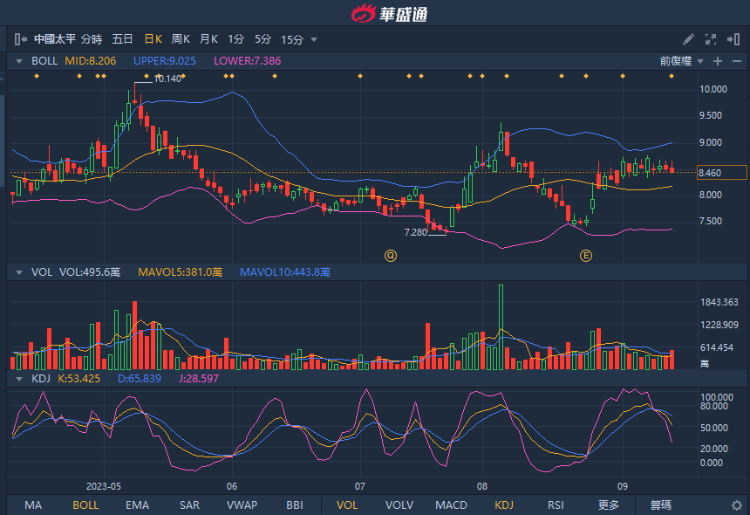Click the fullscreen expand icon
This screenshot has width=750, height=515.
[x=711, y=39]
